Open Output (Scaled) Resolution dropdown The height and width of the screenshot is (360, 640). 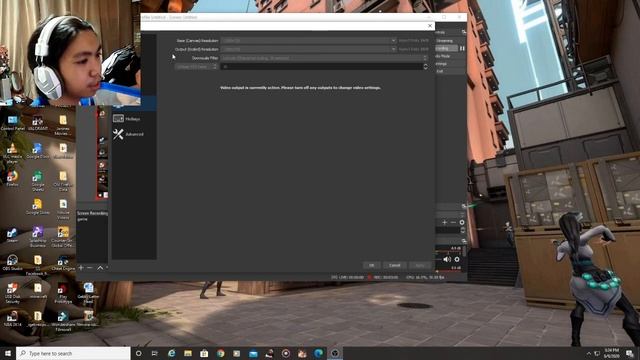coord(309,49)
